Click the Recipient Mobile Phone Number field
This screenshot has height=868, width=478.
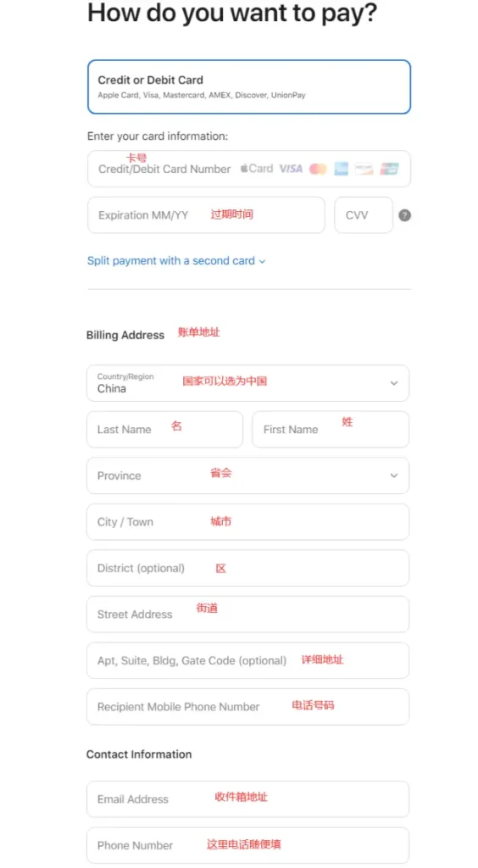247,706
